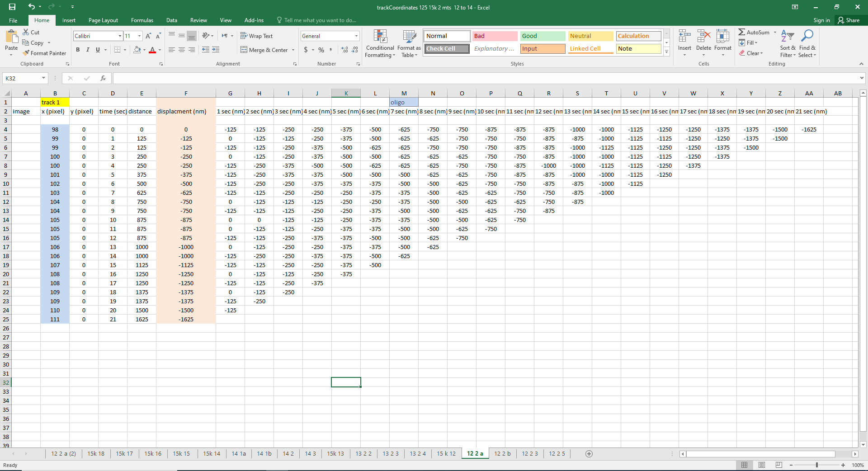The width and height of the screenshot is (868, 471).
Task: Open Conditional Formatting menu
Action: (380, 44)
